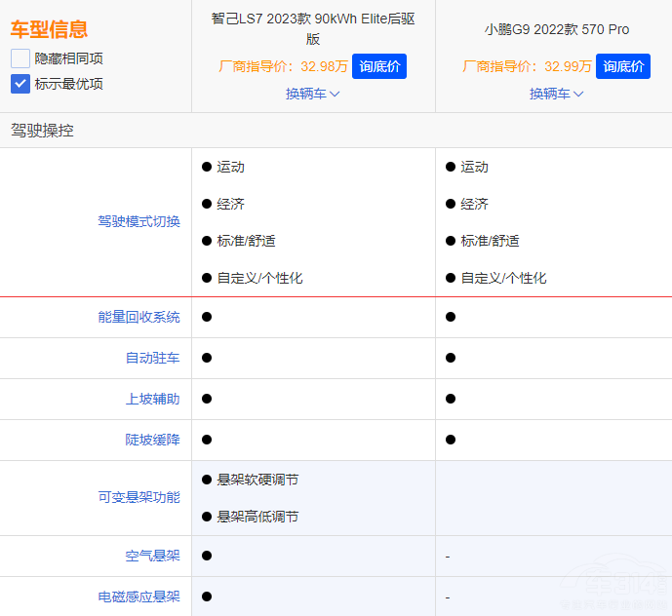Click 询底价 button for 小鹏G9
This screenshot has width=672, height=616.
(623, 66)
